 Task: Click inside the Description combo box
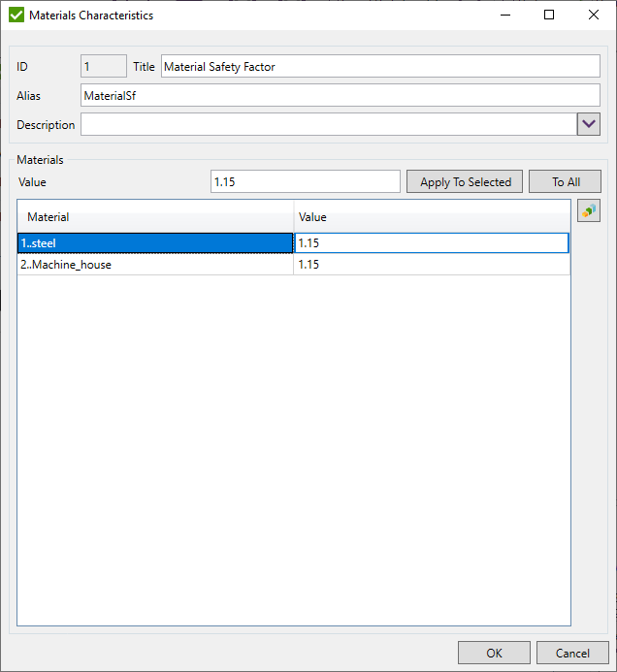click(328, 124)
